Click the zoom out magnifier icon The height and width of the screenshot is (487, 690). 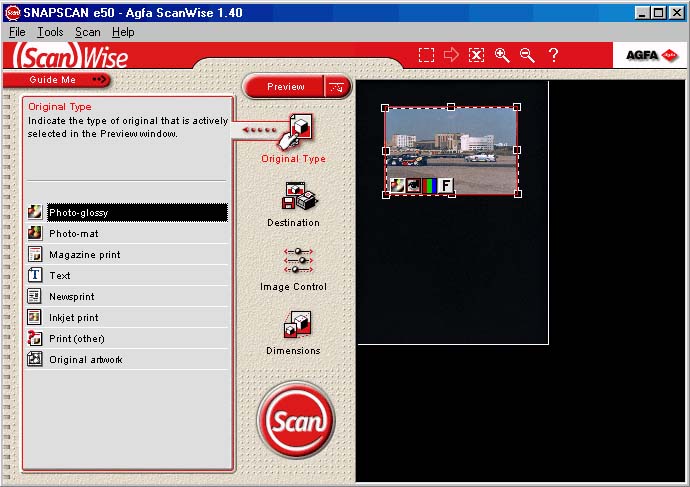click(527, 55)
